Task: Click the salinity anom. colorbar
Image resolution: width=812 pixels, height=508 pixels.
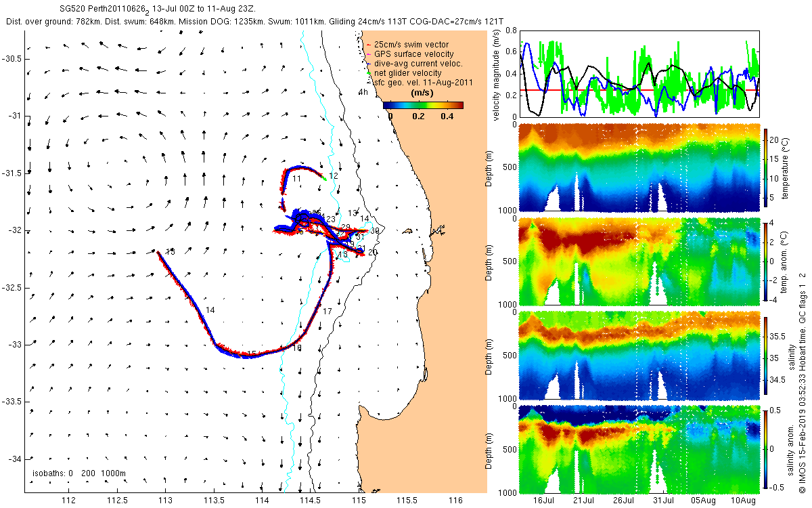Action: click(x=766, y=450)
